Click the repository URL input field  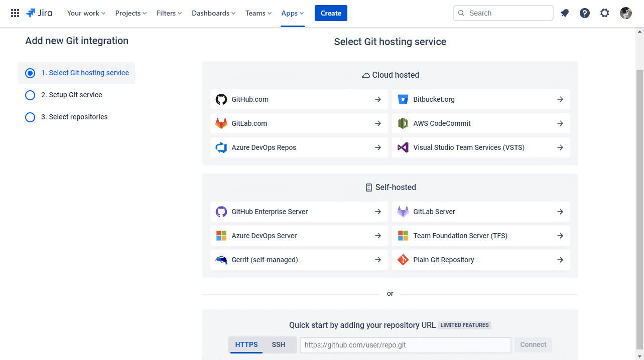pos(405,345)
